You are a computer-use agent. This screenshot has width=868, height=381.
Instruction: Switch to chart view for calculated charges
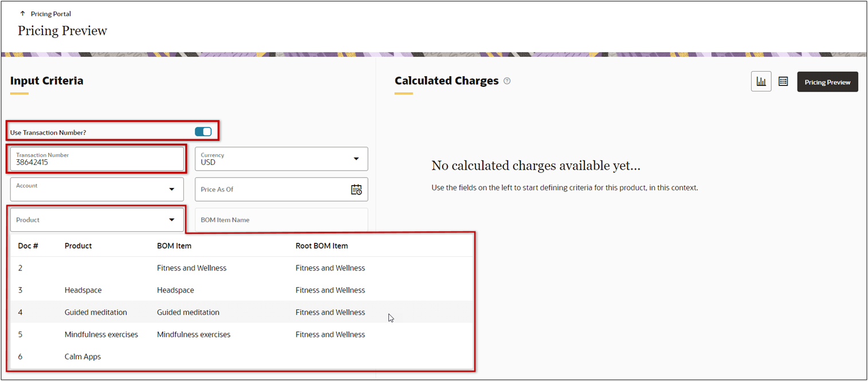click(x=761, y=81)
